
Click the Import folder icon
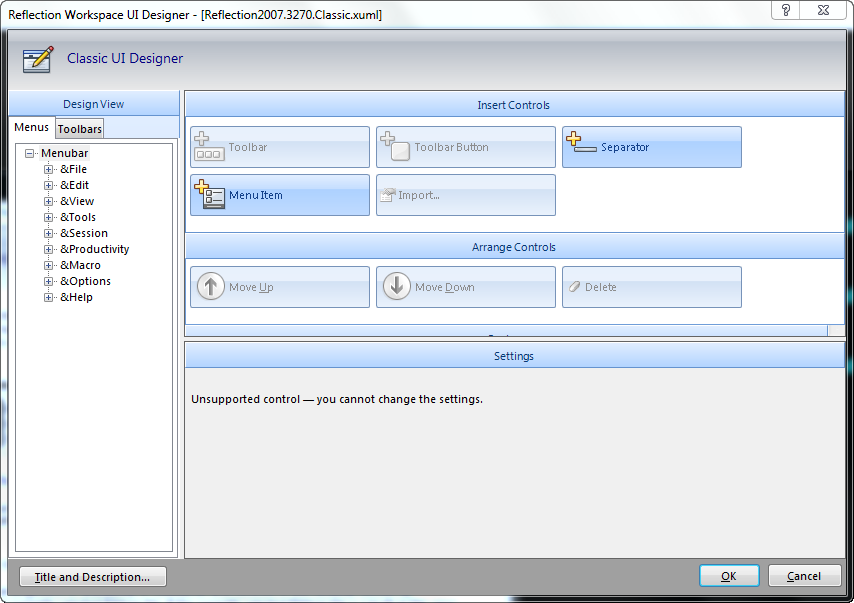pyautogui.click(x=387, y=195)
